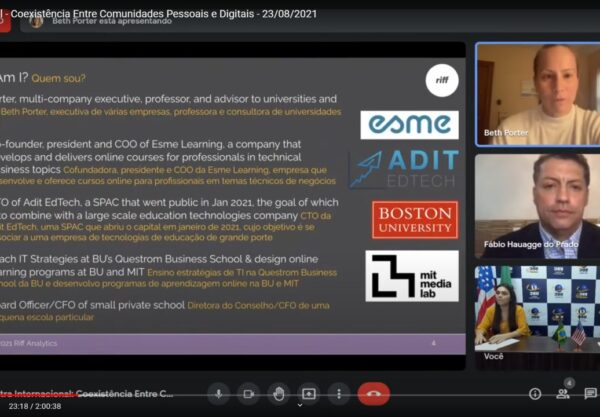Click the present screen icon

(309, 394)
